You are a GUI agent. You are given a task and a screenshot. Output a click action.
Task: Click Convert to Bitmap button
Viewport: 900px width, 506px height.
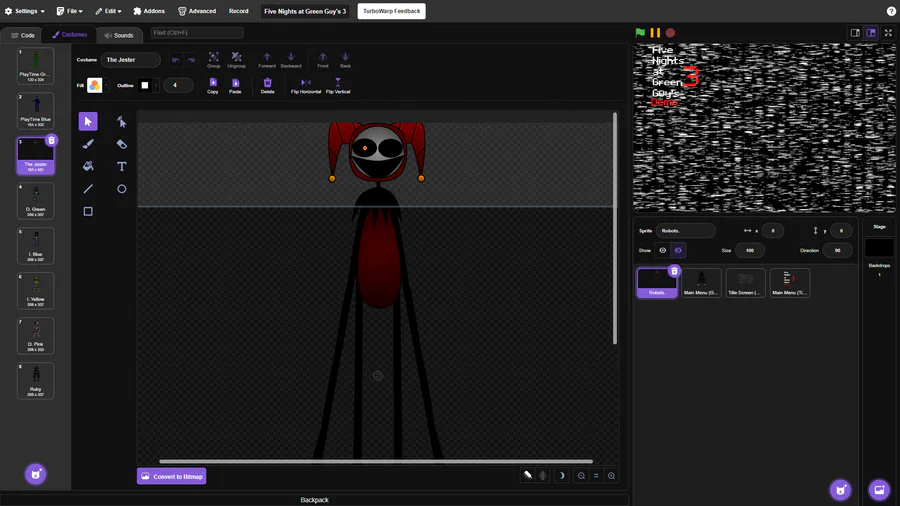point(172,476)
